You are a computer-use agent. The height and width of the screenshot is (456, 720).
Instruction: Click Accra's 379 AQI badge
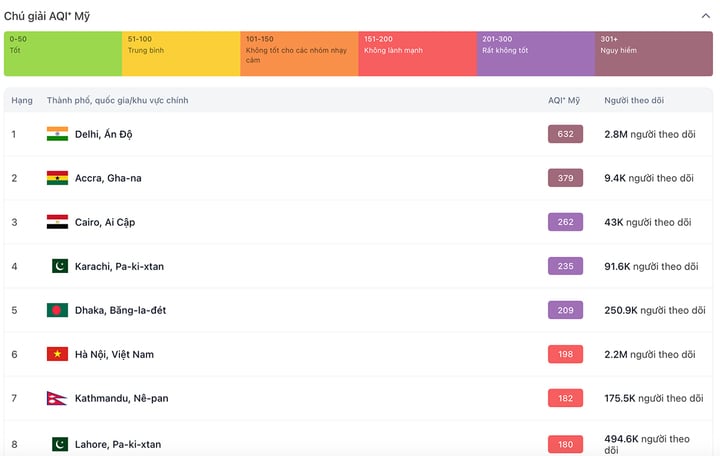tap(565, 178)
